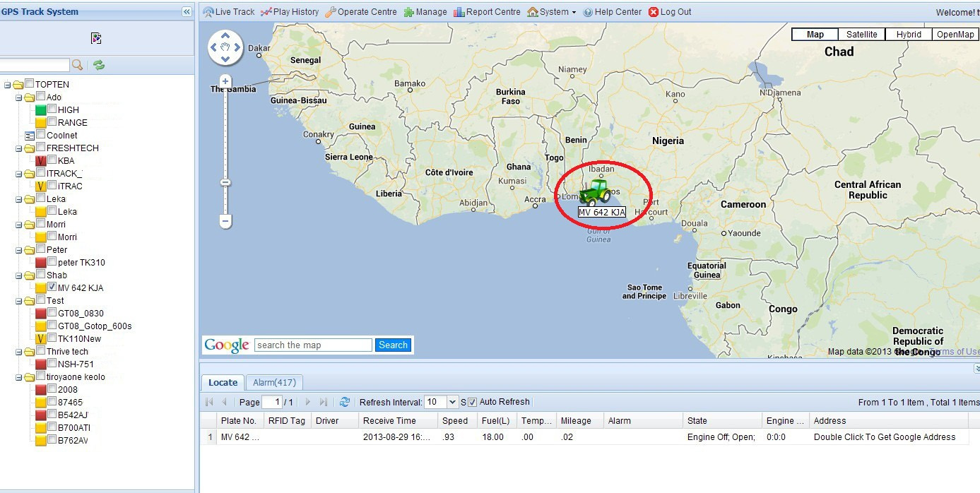
Task: Open Help Center
Action: tap(612, 12)
